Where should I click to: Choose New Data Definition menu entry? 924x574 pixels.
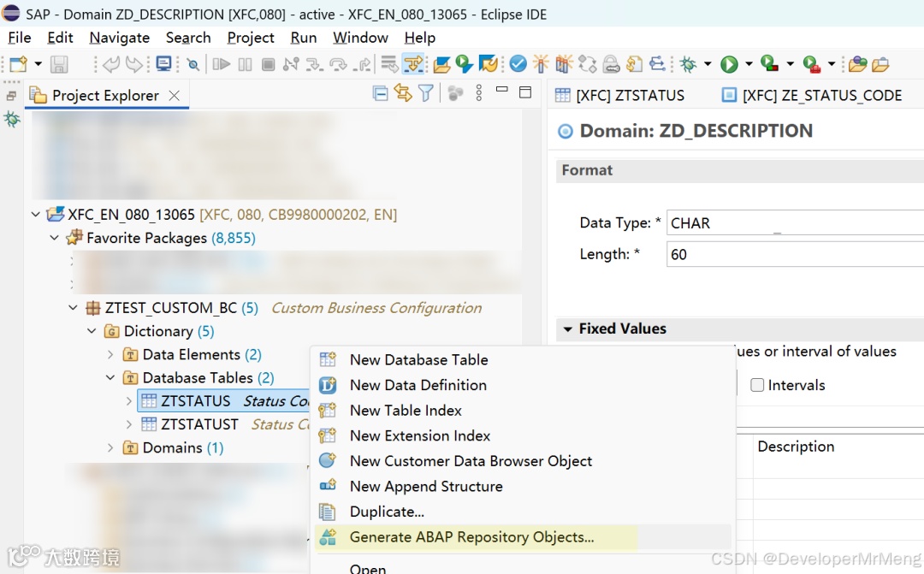click(523, 385)
